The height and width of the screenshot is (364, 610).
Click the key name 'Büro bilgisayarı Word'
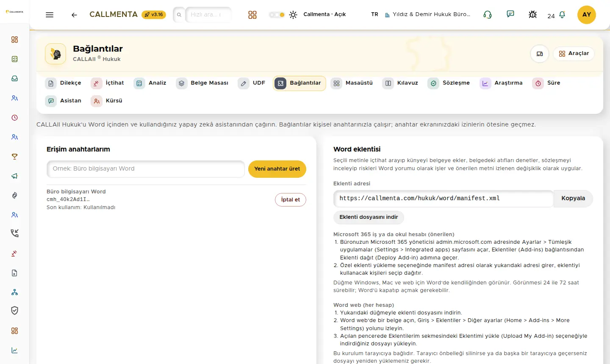(x=76, y=192)
